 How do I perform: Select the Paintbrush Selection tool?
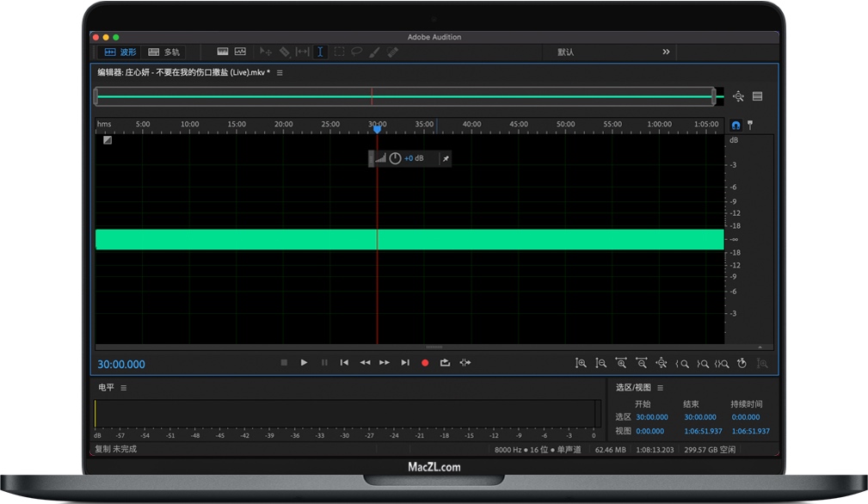(373, 52)
